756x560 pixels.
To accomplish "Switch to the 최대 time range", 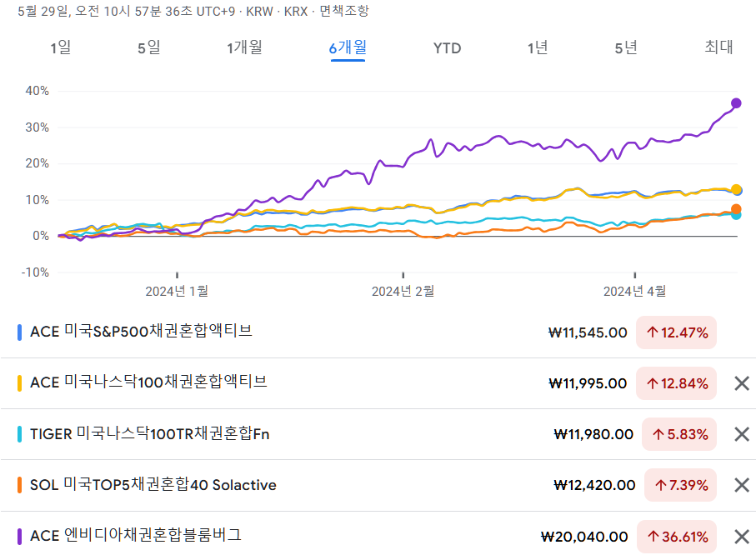I will [x=715, y=48].
